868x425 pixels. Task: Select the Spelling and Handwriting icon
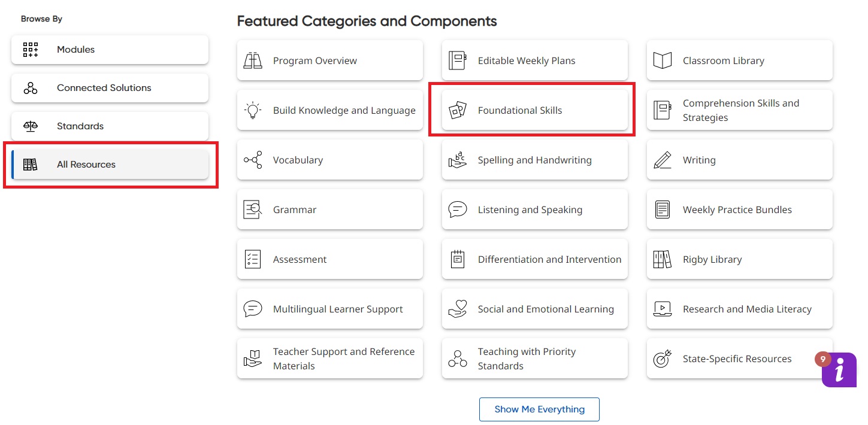pos(458,160)
